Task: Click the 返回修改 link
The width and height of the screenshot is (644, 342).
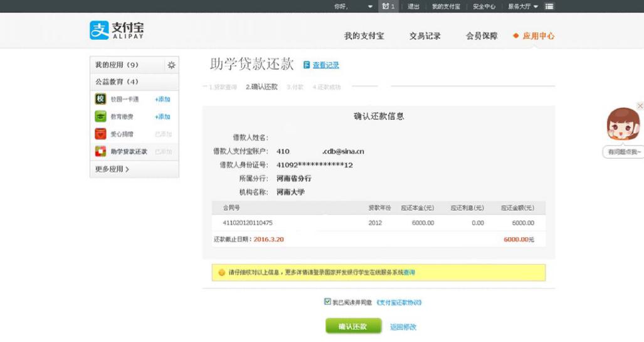Action: 403,327
